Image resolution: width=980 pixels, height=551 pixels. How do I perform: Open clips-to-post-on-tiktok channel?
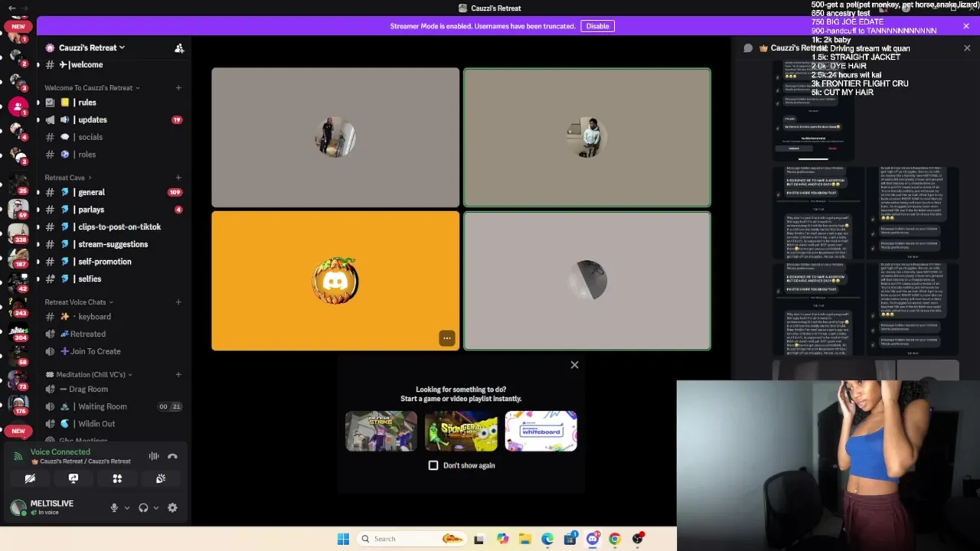tap(113, 227)
